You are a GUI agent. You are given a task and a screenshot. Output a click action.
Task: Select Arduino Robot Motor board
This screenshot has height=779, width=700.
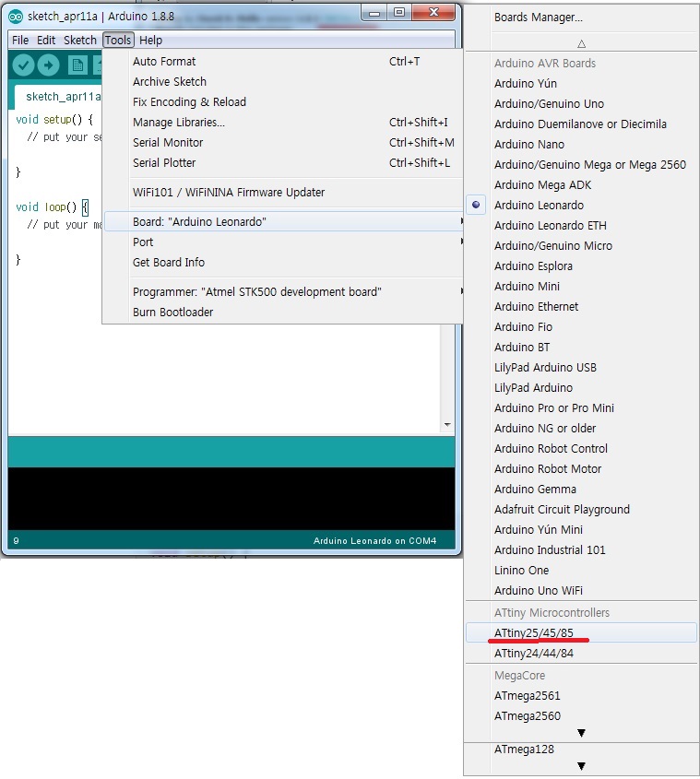(x=581, y=469)
